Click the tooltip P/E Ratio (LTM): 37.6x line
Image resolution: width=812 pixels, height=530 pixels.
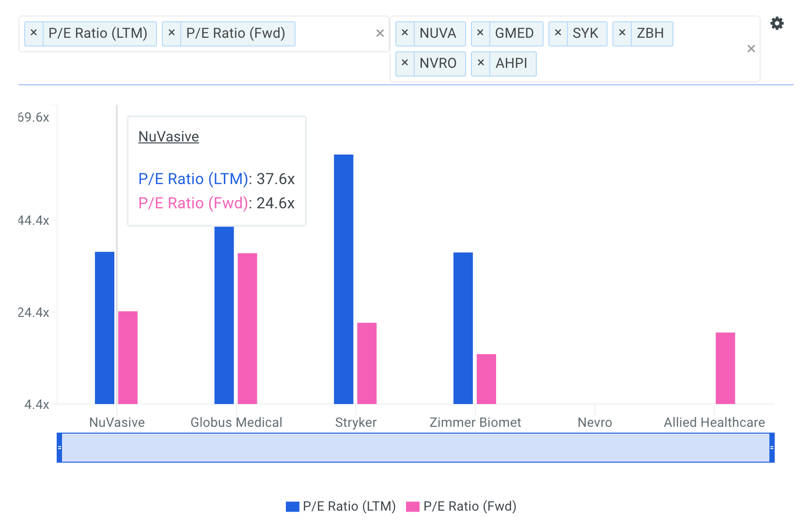tap(217, 179)
